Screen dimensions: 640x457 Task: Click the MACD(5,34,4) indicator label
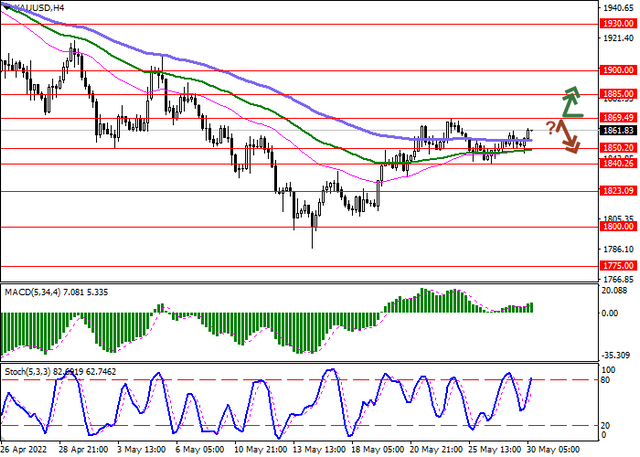33,292
